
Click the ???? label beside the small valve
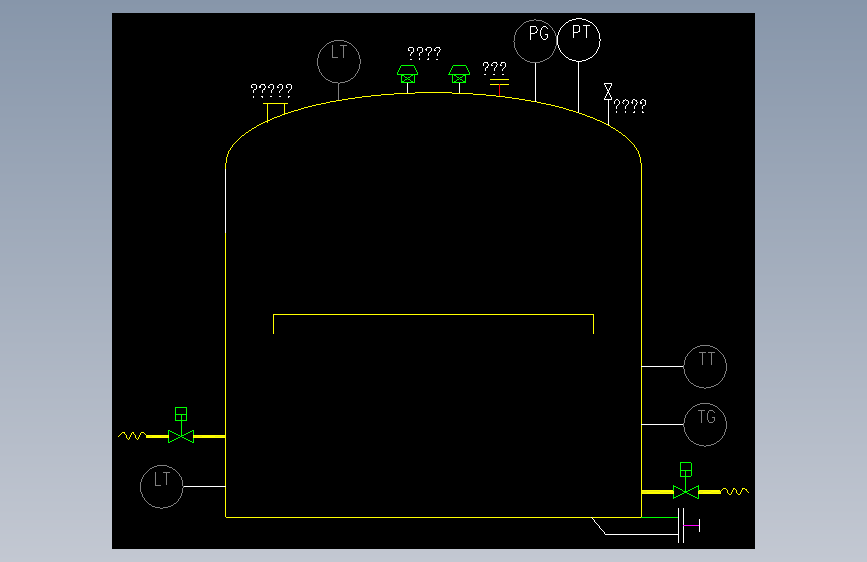(x=630, y=106)
